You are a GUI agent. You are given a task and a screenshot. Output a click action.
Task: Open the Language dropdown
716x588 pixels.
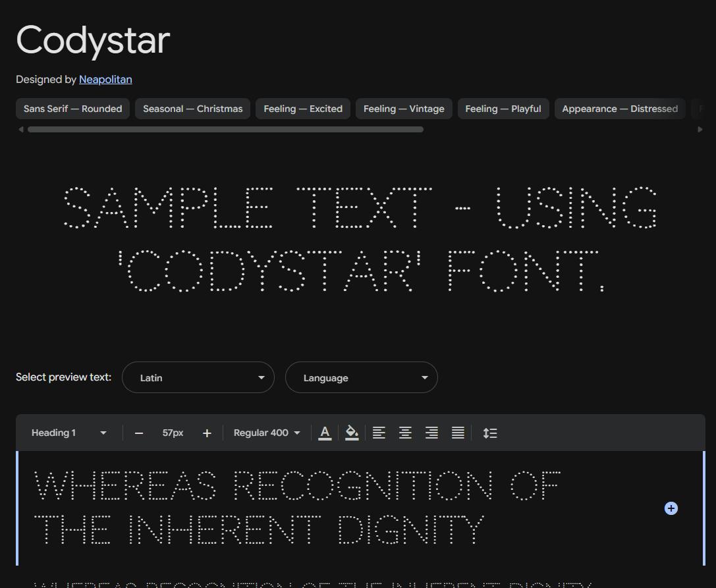point(361,377)
